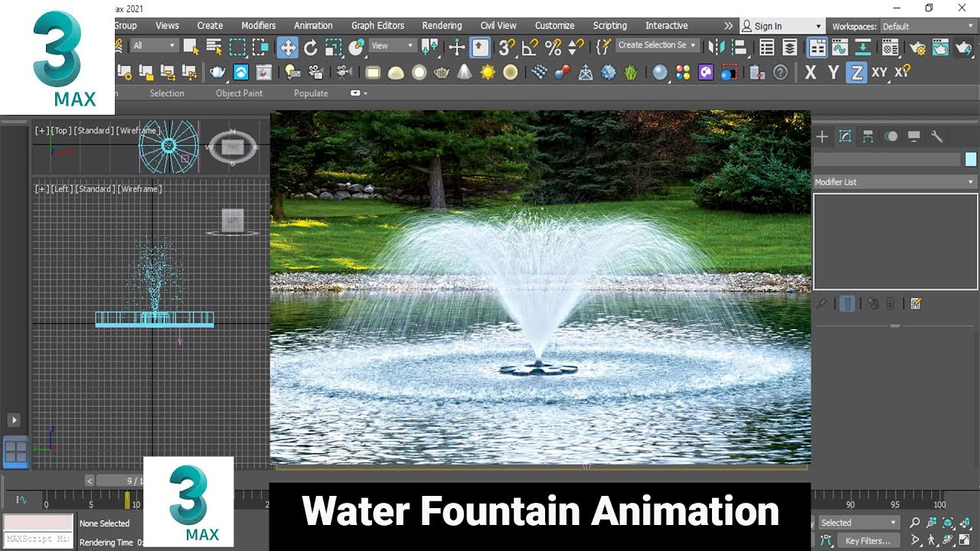Open the View reference coordinate dropdown
980x551 pixels.
pos(392,46)
